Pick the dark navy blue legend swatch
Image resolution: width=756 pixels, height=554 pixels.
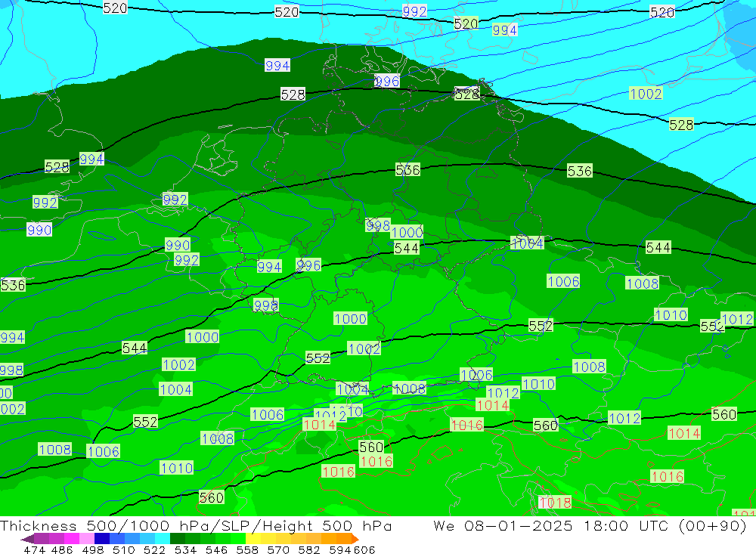pos(102,539)
